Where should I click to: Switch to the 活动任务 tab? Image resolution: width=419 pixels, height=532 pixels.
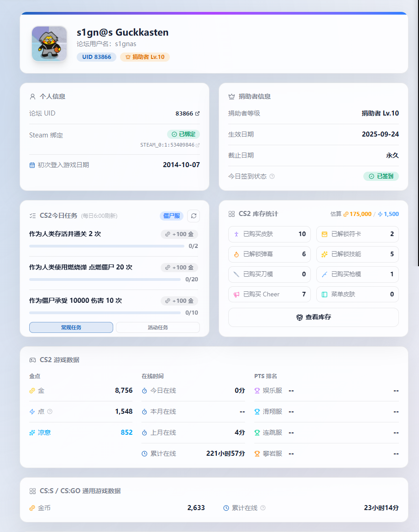click(x=158, y=327)
